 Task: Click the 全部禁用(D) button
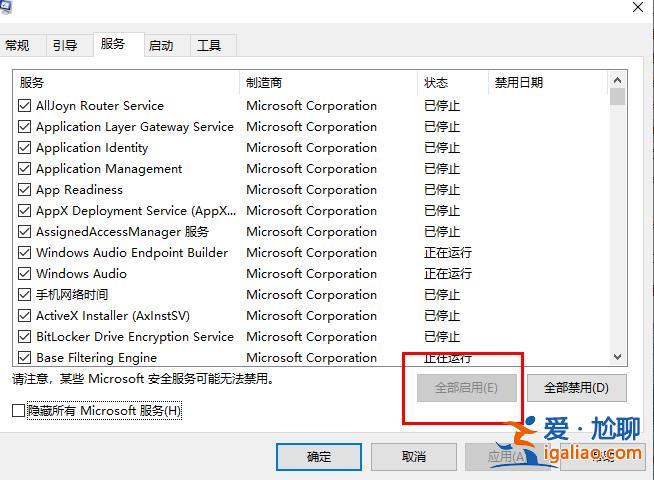[576, 388]
